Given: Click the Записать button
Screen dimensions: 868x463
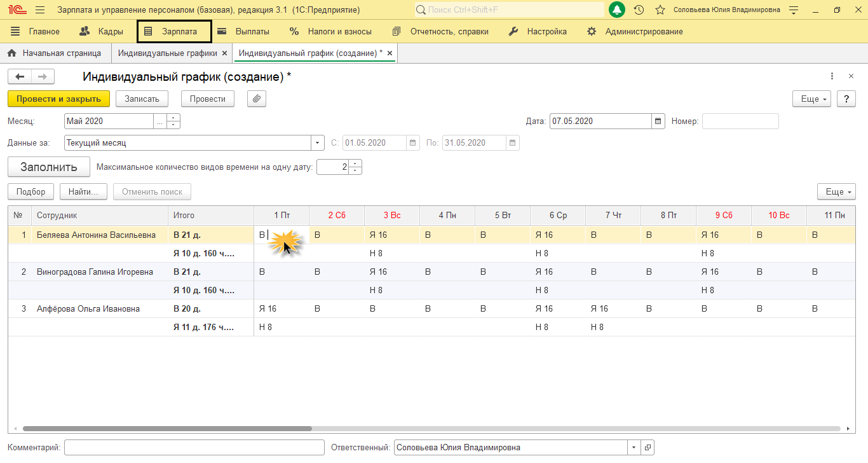Looking at the screenshot, I should (x=142, y=99).
